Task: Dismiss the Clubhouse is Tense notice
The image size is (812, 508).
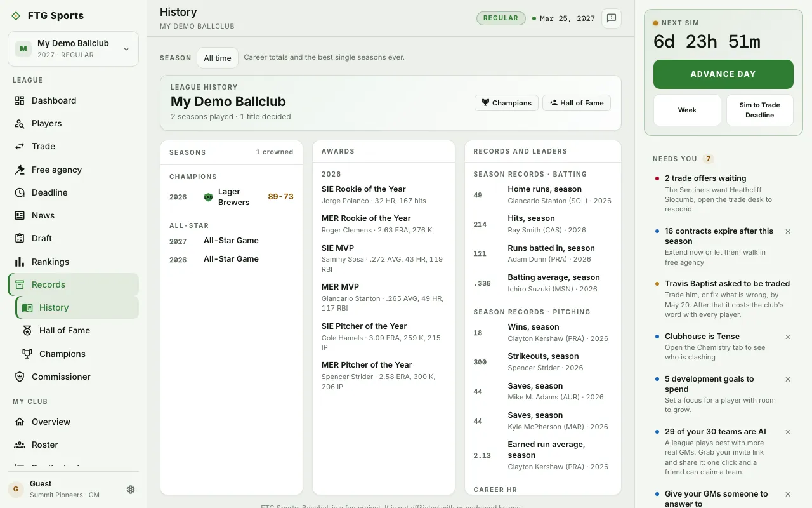Action: pyautogui.click(x=788, y=337)
